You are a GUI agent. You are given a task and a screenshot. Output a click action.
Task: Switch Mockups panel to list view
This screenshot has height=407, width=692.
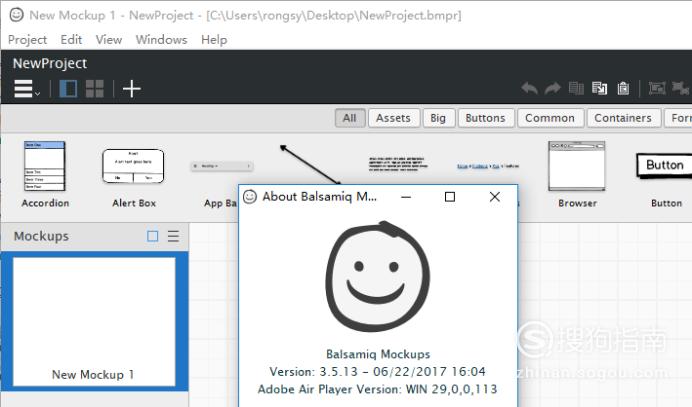click(173, 236)
